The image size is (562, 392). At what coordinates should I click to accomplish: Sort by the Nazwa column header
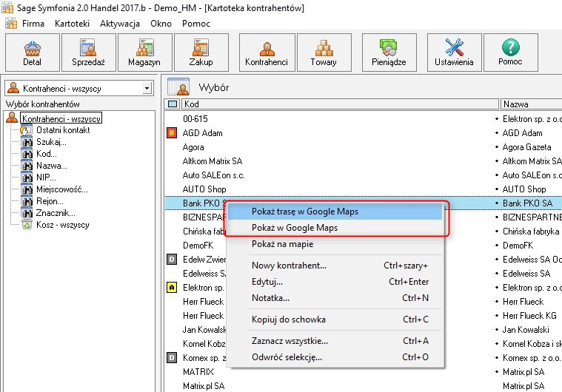click(x=532, y=104)
